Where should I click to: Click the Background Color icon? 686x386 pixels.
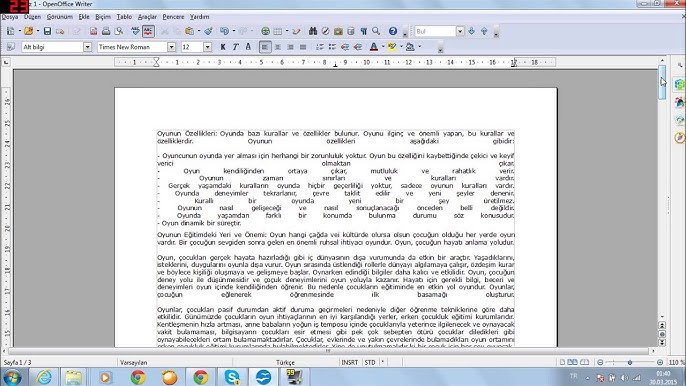pyautogui.click(x=410, y=47)
